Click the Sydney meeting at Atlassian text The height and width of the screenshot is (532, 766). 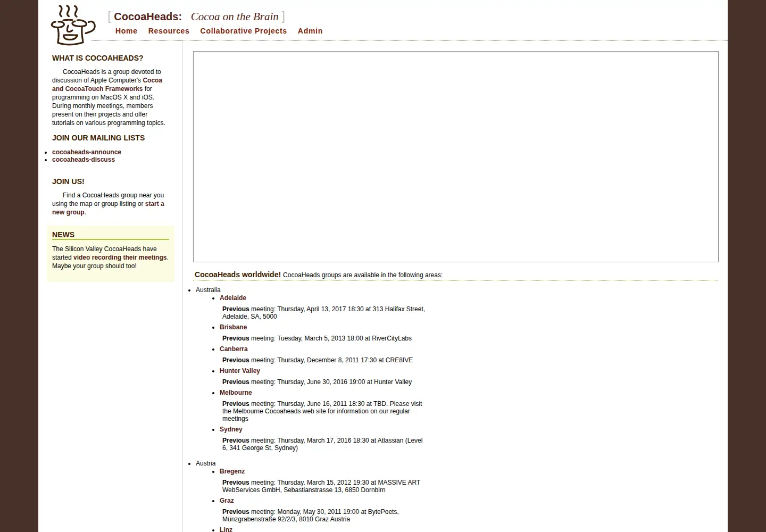pyautogui.click(x=322, y=444)
